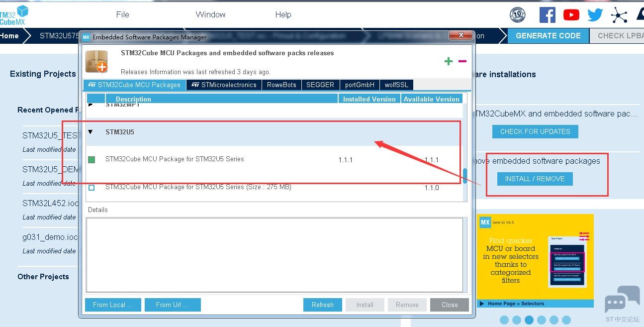Select the STM32U5 package Size 275 MB row
Image resolution: width=644 pixels, height=327 pixels.
coord(274,188)
